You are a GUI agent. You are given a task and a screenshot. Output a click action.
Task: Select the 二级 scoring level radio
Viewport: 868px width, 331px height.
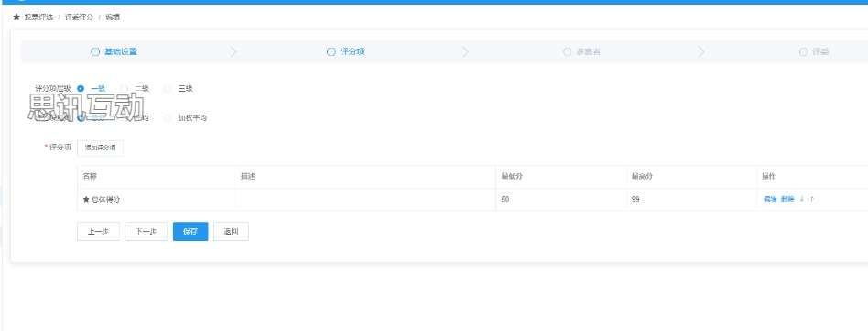pyautogui.click(x=125, y=88)
